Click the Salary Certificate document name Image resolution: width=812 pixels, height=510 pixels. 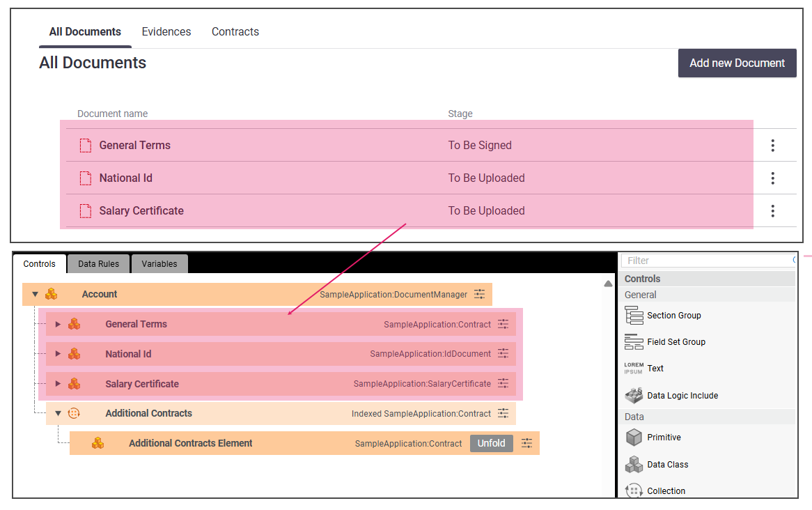(141, 211)
